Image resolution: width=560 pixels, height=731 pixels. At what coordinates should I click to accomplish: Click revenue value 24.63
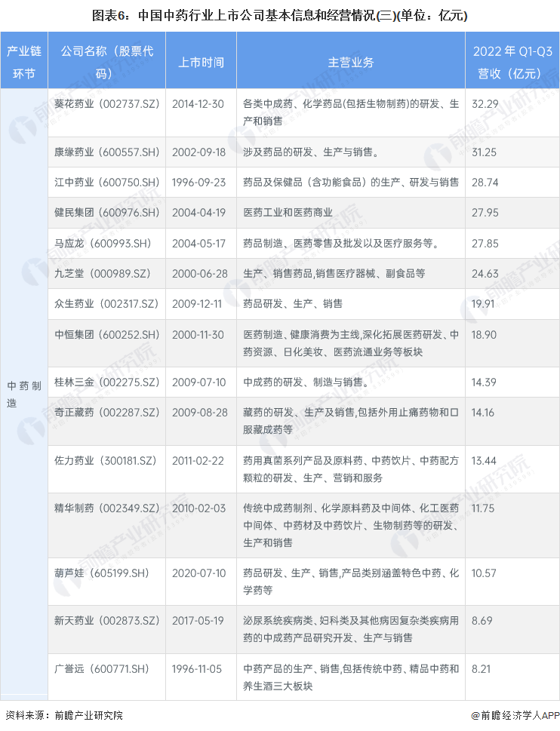[485, 274]
